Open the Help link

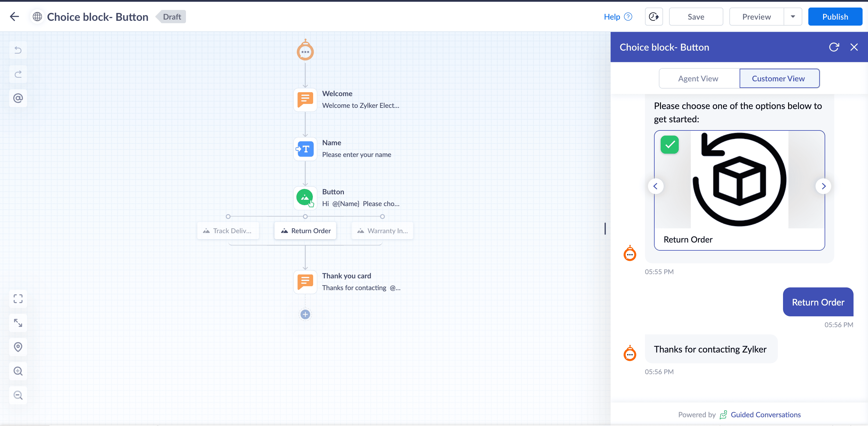612,17
